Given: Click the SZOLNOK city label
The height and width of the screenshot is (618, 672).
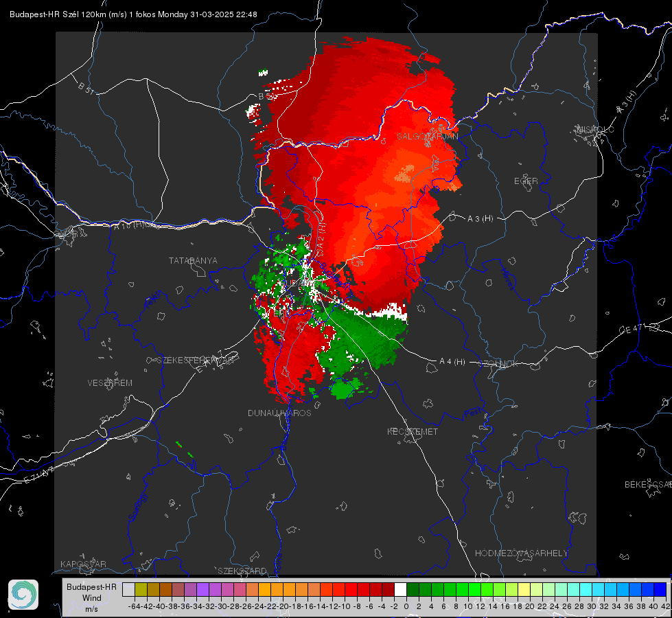Looking at the screenshot, I should (x=498, y=364).
